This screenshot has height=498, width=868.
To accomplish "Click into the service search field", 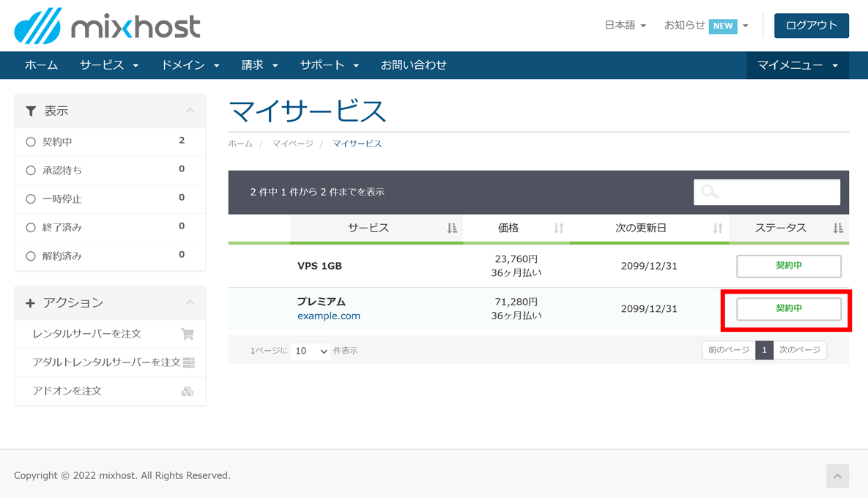I will 767,192.
